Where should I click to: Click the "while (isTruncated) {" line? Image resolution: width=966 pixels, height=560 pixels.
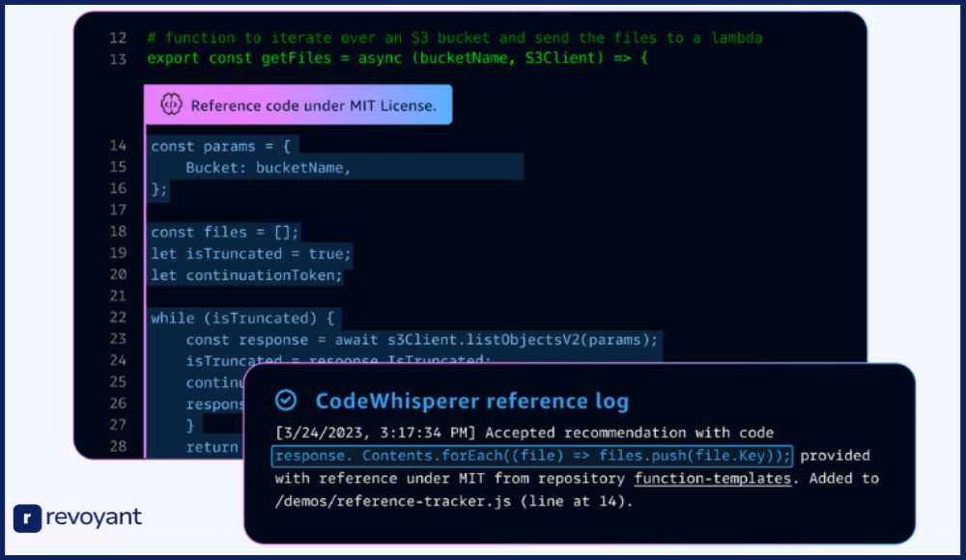click(x=242, y=319)
